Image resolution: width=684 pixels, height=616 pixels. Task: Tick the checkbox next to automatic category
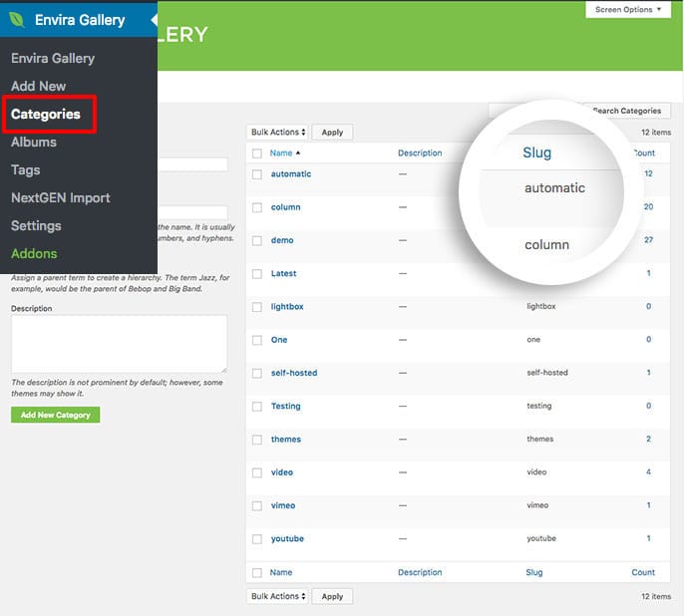256,174
